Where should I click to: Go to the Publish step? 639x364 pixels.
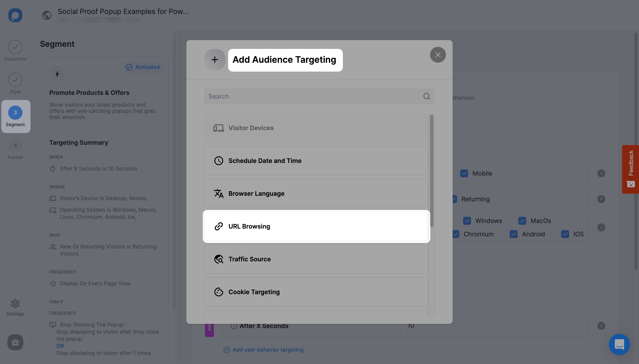(x=15, y=149)
